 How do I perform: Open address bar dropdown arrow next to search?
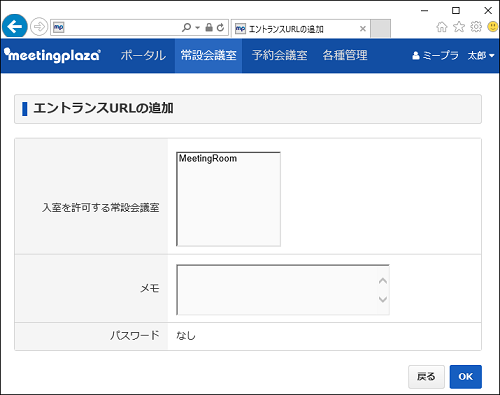point(197,28)
